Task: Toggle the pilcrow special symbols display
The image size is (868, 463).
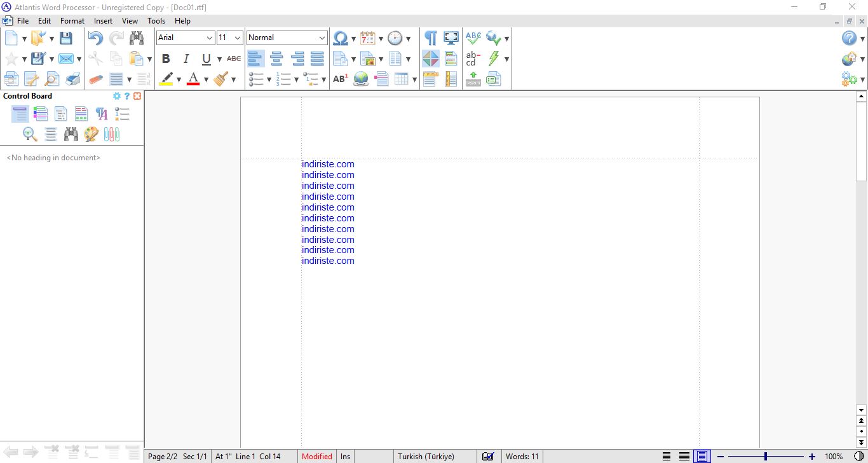Action: (x=430, y=38)
